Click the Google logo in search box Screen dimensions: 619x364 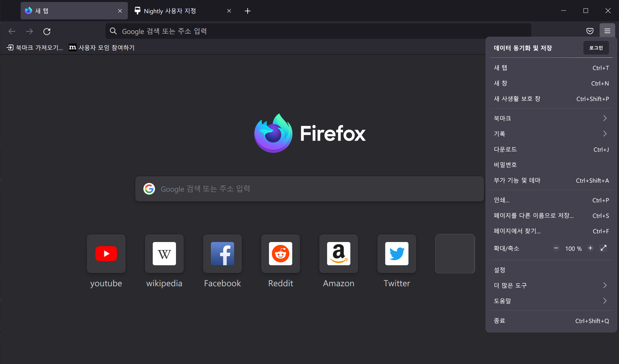149,189
